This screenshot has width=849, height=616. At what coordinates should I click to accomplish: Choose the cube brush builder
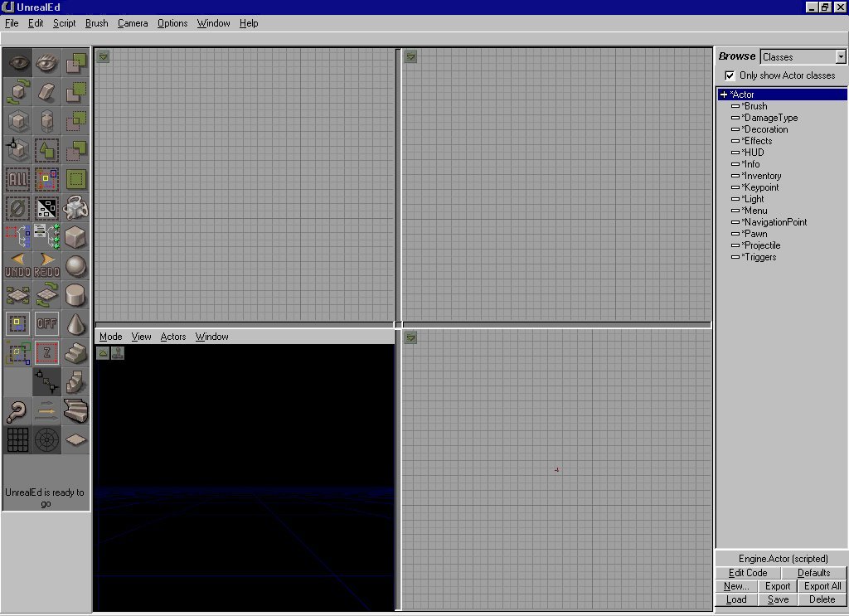click(75, 237)
